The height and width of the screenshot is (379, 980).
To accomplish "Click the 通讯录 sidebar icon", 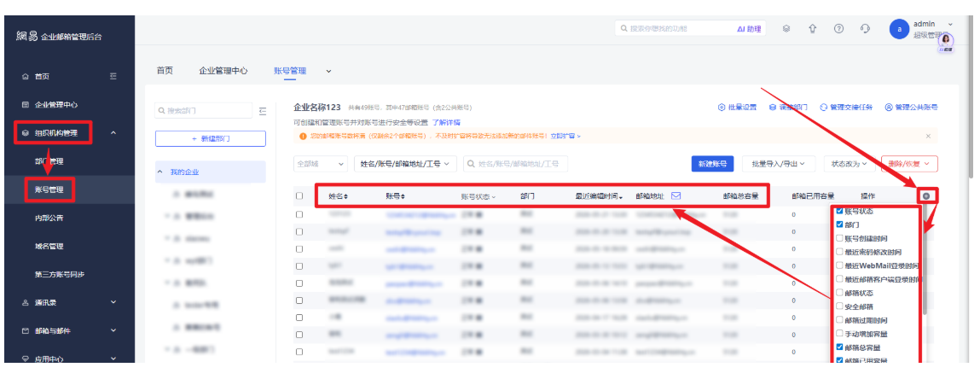I will pyautogui.click(x=25, y=303).
